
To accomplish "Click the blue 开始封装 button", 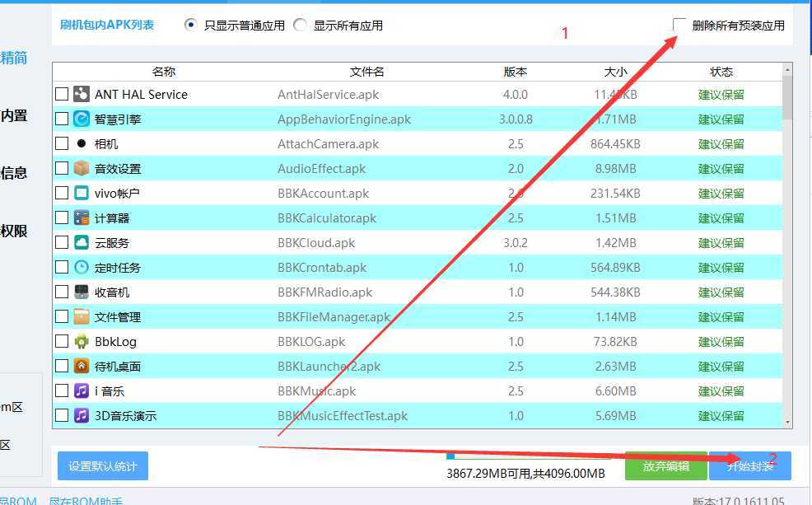I will tap(750, 465).
